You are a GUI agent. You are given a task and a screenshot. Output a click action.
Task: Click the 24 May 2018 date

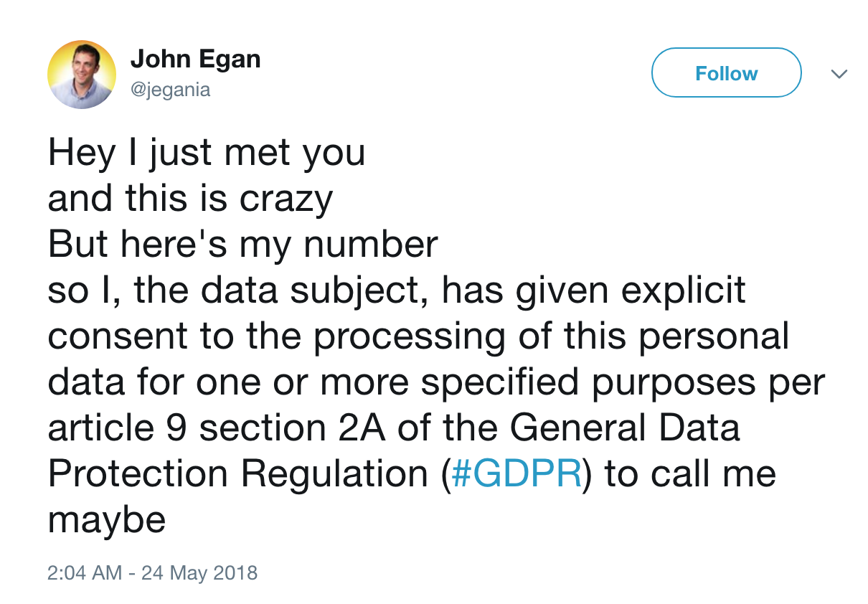point(199,573)
